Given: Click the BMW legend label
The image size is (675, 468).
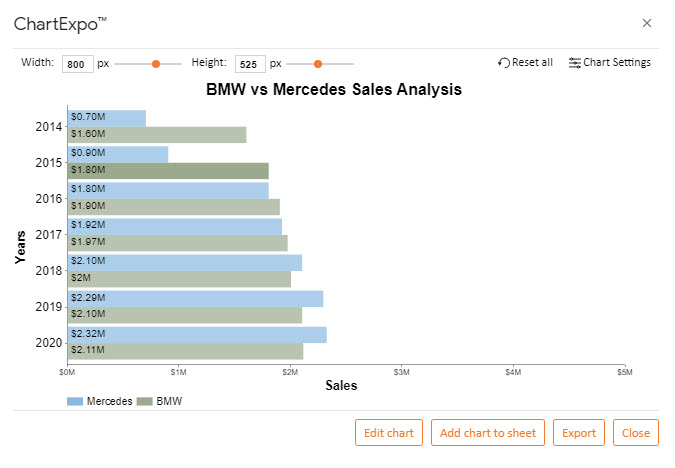Looking at the screenshot, I should [169, 401].
